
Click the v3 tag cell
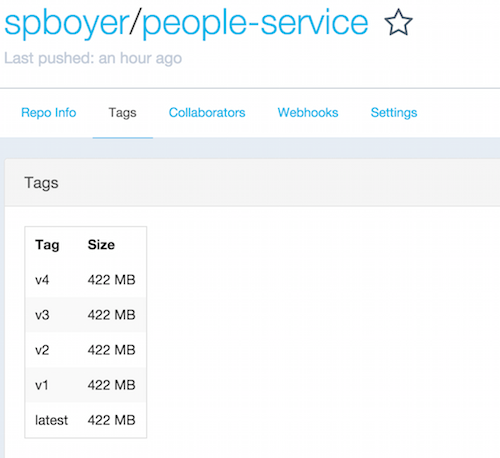pyautogui.click(x=42, y=315)
